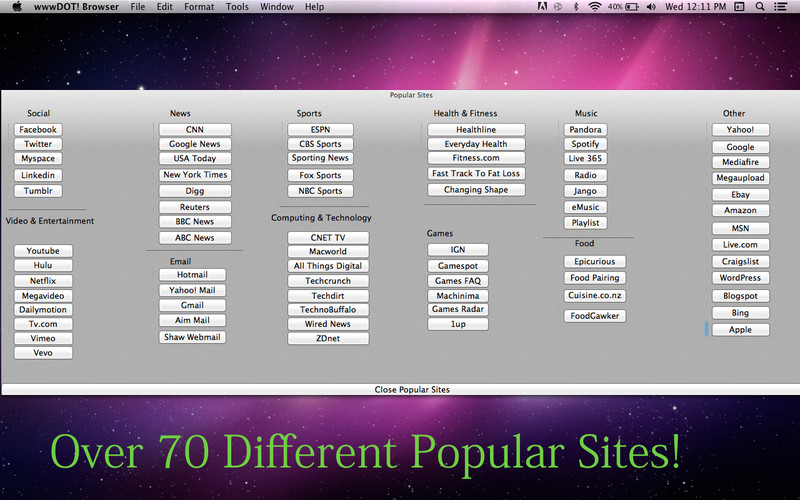Click the Apple site button
Viewport: 800px width, 500px height.
pyautogui.click(x=740, y=330)
